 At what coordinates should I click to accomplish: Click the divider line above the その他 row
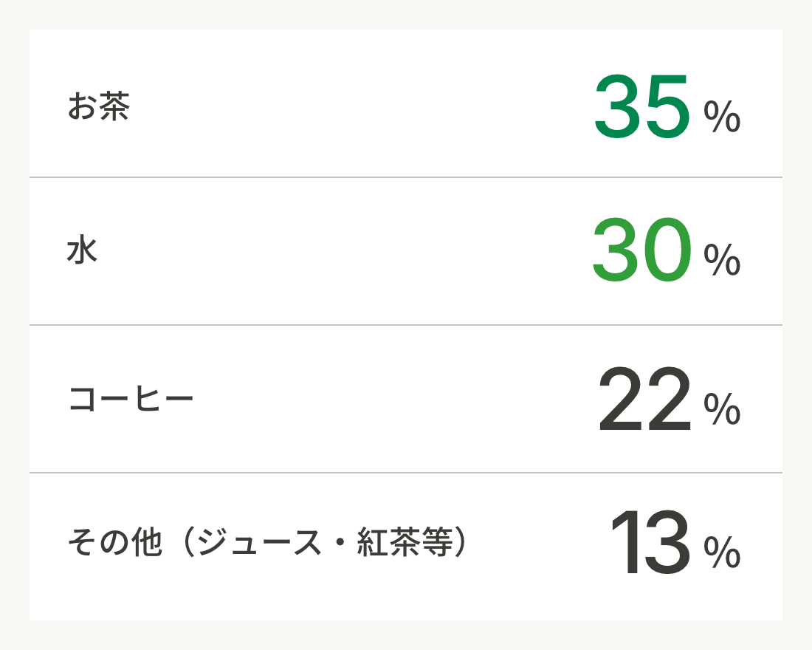tap(406, 473)
